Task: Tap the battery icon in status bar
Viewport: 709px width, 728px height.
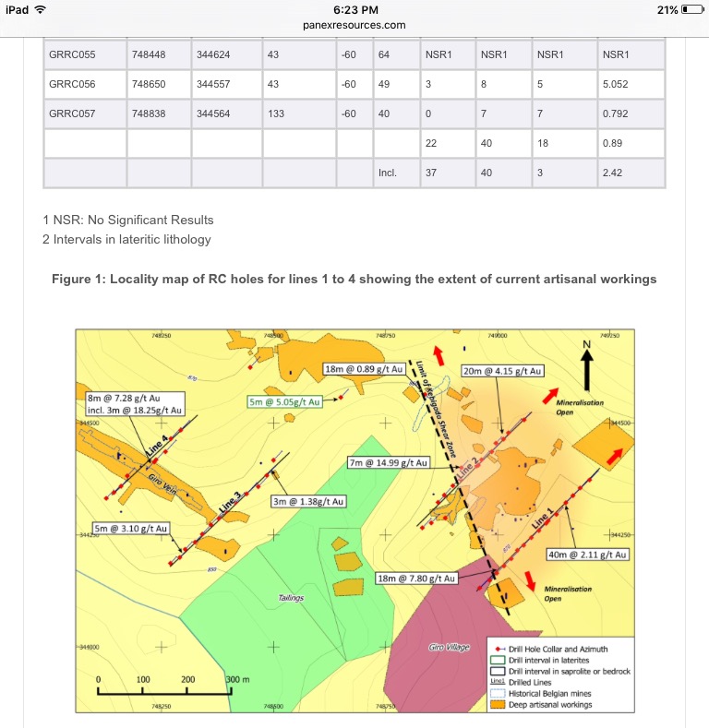Action: click(x=692, y=10)
